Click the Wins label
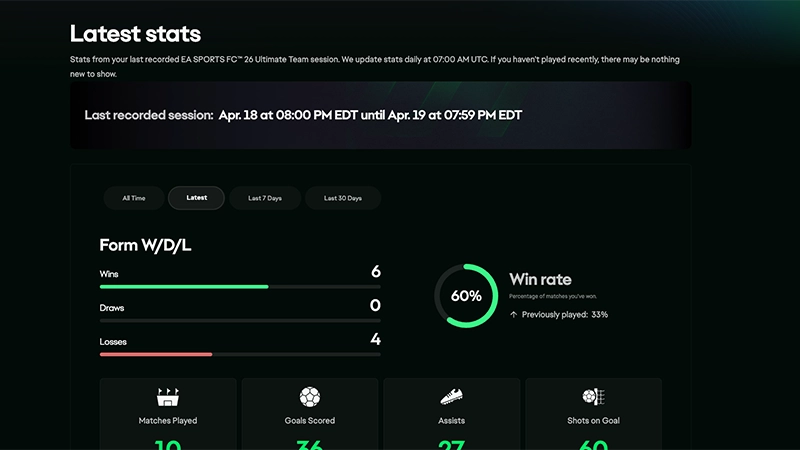Image resolution: width=800 pixels, height=450 pixels. tap(109, 274)
